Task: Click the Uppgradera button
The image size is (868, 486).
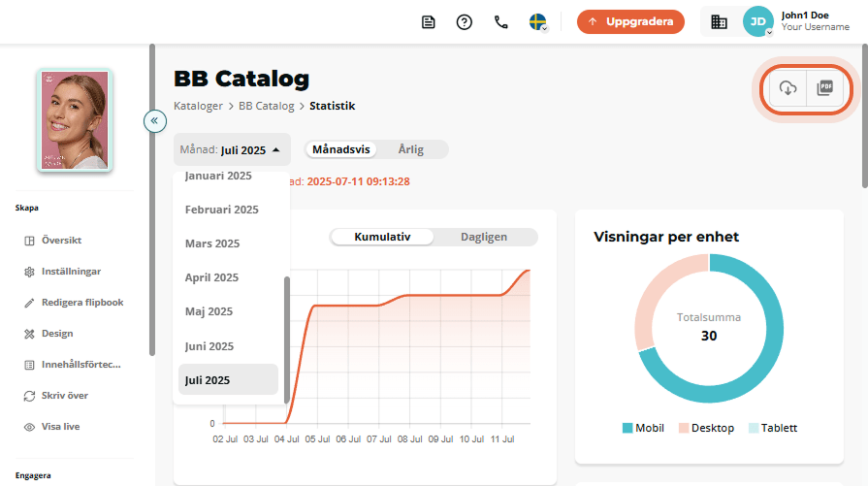Action: click(630, 21)
